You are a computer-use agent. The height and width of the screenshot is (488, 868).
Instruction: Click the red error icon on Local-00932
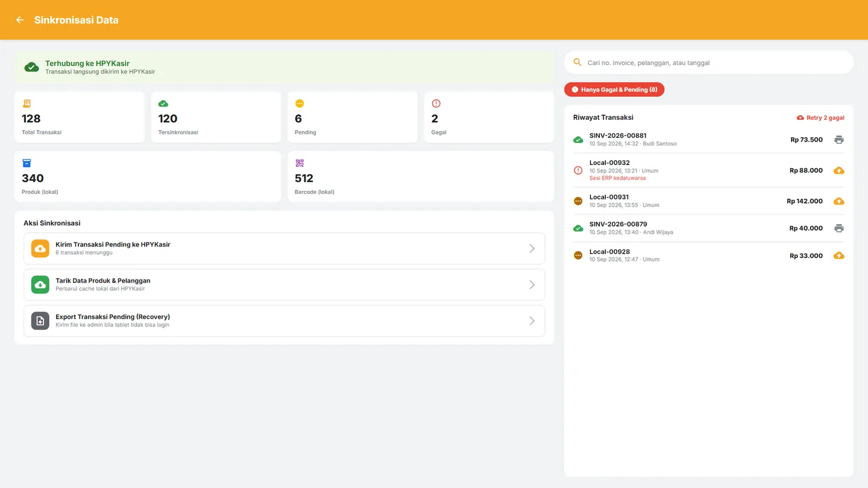point(578,170)
